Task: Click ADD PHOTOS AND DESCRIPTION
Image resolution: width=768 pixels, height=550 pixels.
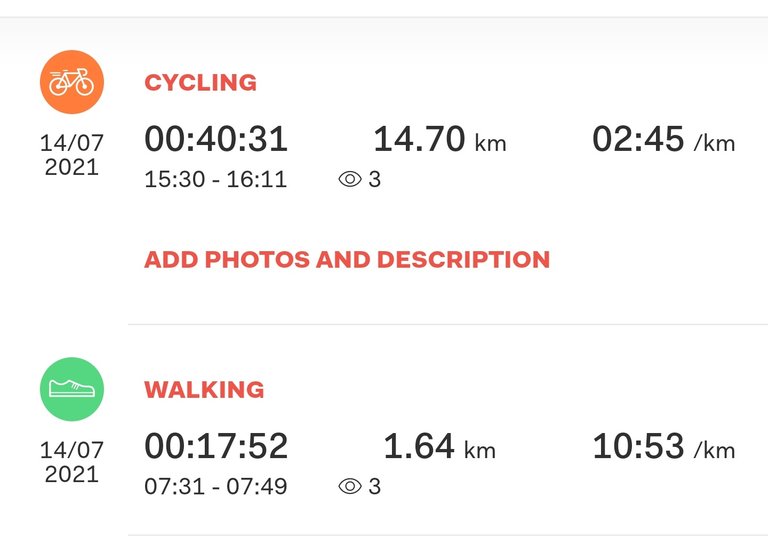Action: point(347,260)
